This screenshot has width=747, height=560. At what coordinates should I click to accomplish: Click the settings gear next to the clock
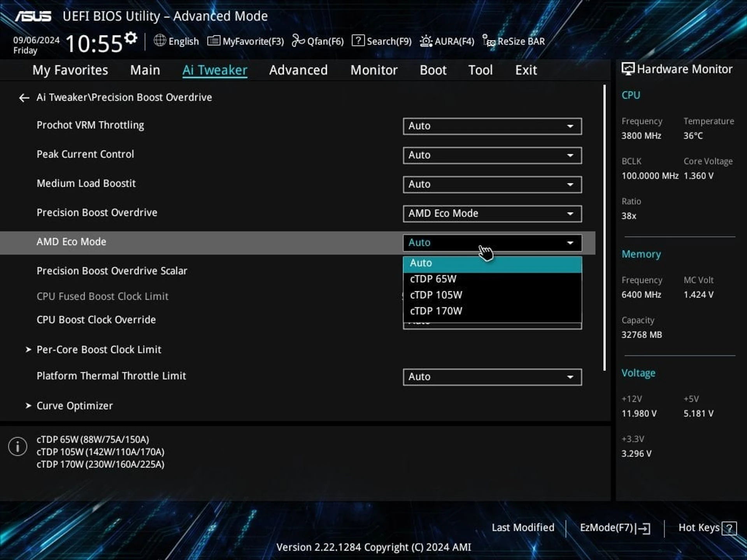(x=131, y=38)
